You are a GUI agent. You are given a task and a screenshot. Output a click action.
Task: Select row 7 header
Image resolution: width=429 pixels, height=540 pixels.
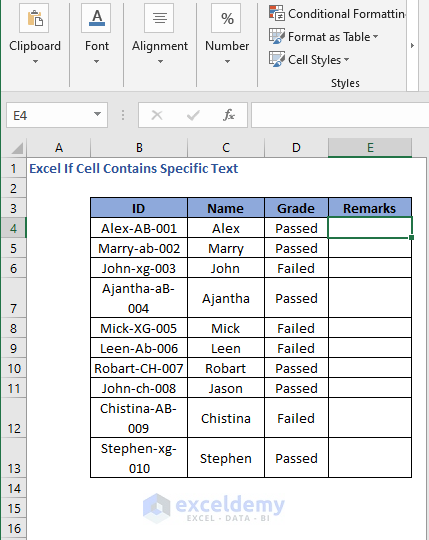(x=13, y=298)
